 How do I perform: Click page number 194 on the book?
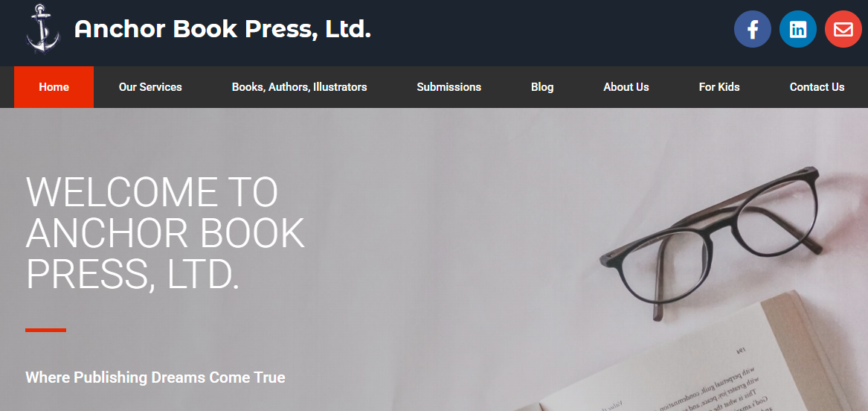pos(740,350)
